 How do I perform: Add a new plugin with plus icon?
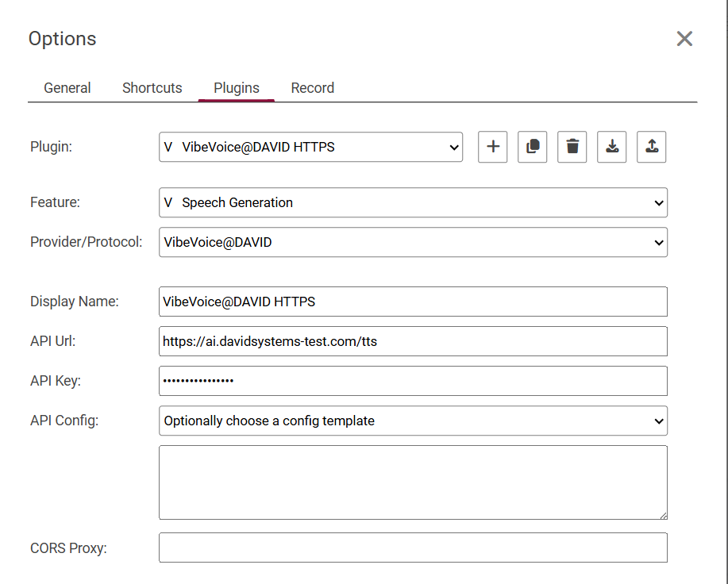point(492,147)
